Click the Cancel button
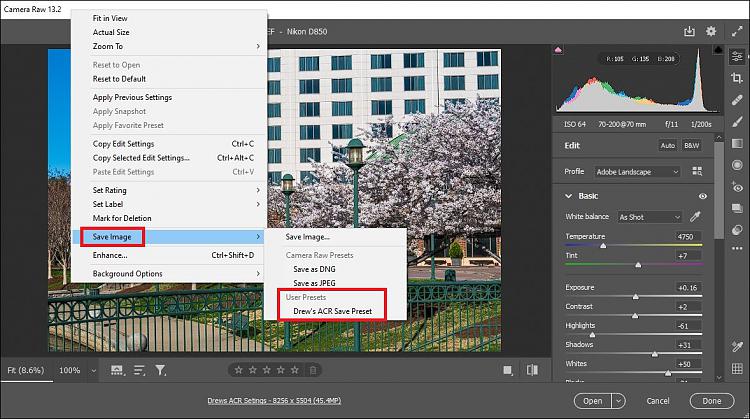The width and height of the screenshot is (750, 419). [658, 401]
